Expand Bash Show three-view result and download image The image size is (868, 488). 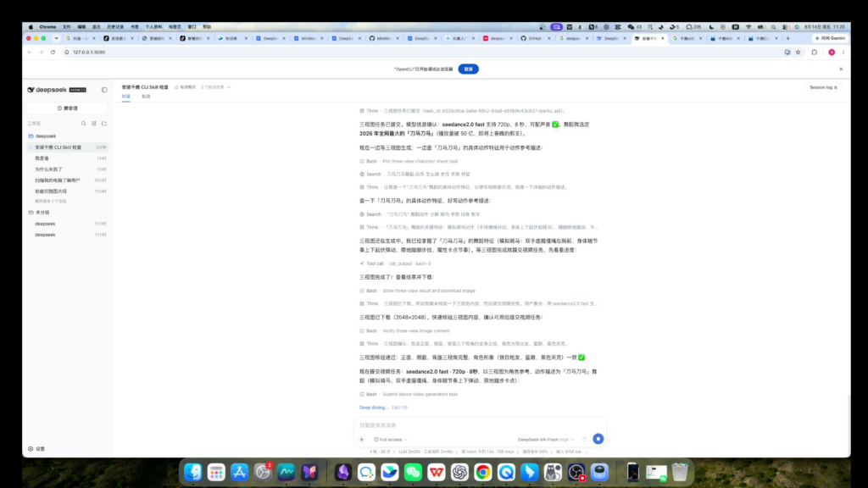tap(417, 291)
